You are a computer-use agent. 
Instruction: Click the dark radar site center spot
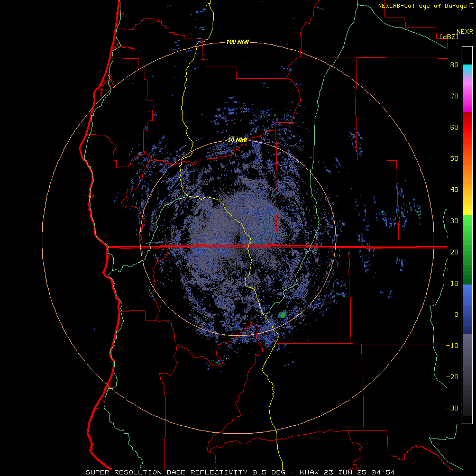237,237
